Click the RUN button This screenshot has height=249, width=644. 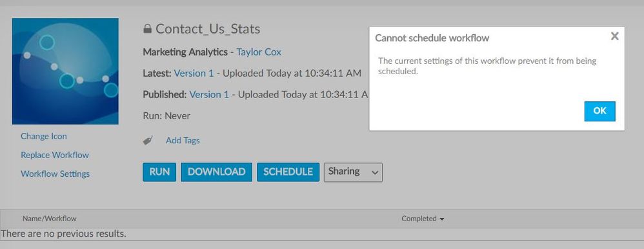(159, 172)
